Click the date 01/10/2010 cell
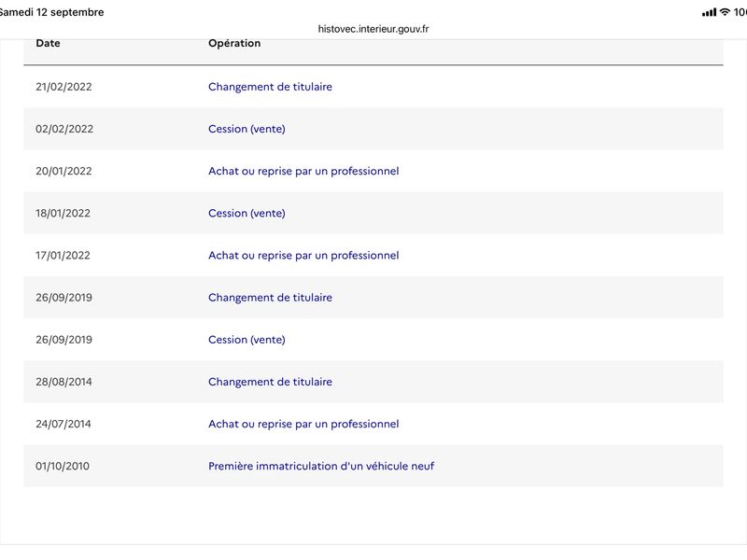This screenshot has width=747, height=560. 63,466
